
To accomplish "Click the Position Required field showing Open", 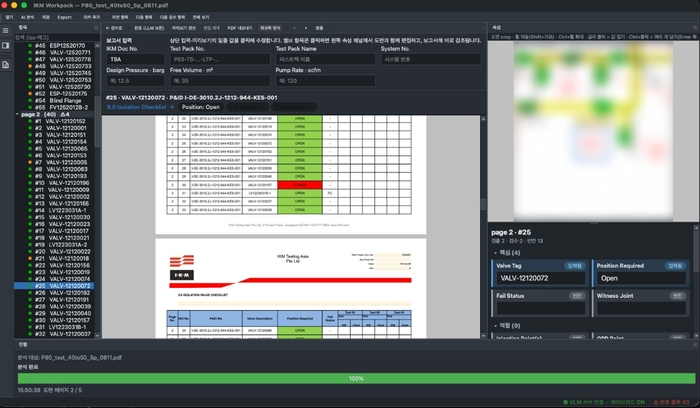I will click(641, 278).
